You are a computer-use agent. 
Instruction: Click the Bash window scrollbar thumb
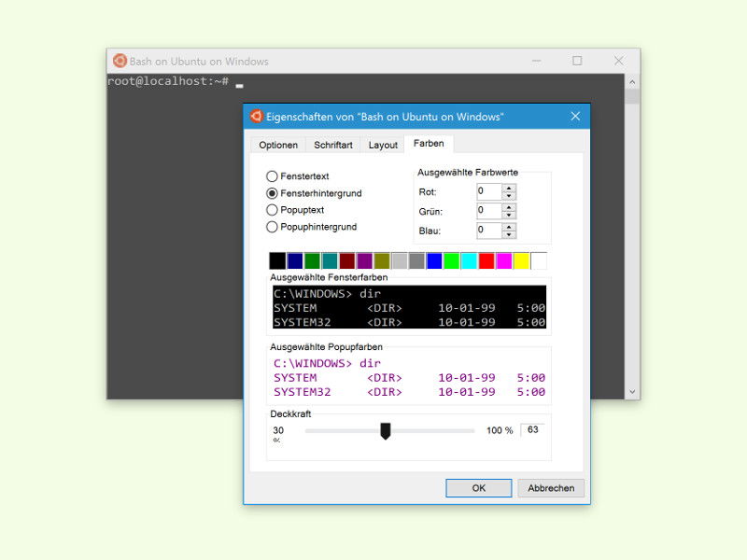(632, 97)
